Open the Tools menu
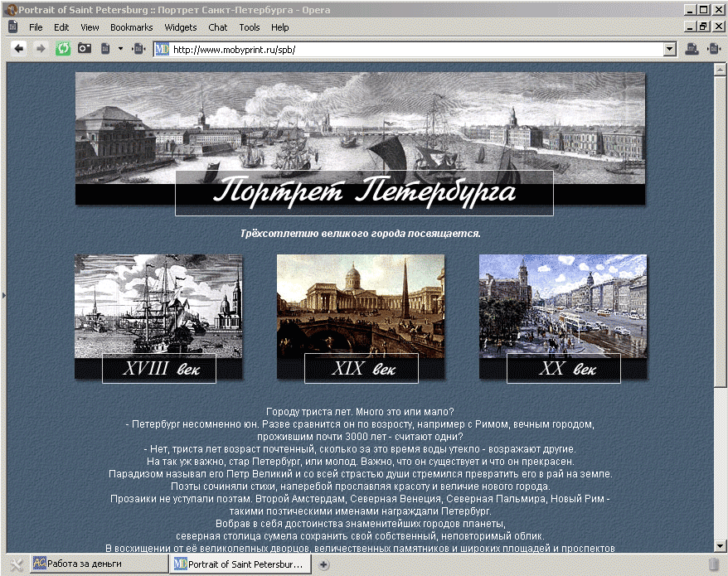The height and width of the screenshot is (576, 728). [x=250, y=27]
